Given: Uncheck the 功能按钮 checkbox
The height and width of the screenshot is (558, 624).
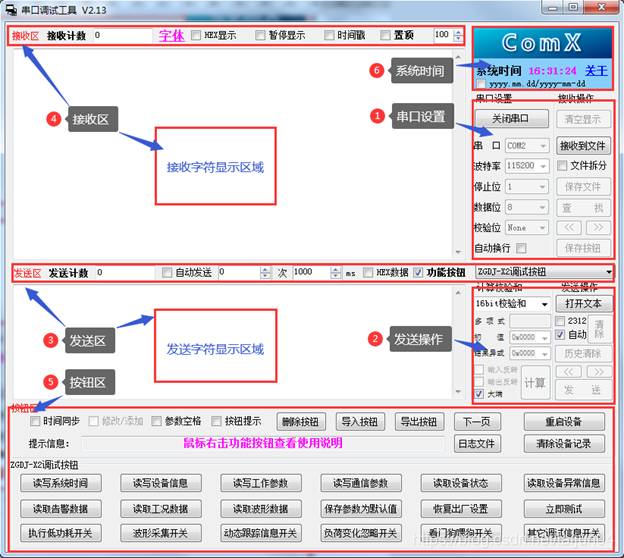Looking at the screenshot, I should (x=418, y=273).
